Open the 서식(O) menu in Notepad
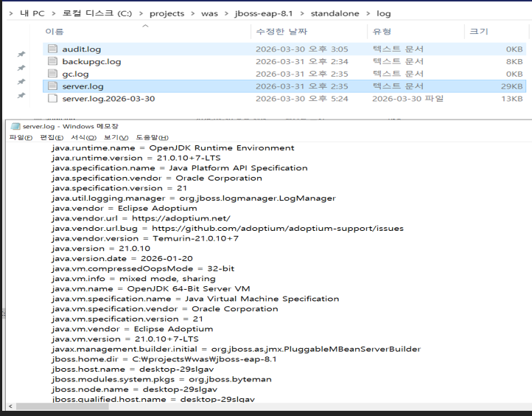The width and height of the screenshot is (532, 416). (83, 137)
